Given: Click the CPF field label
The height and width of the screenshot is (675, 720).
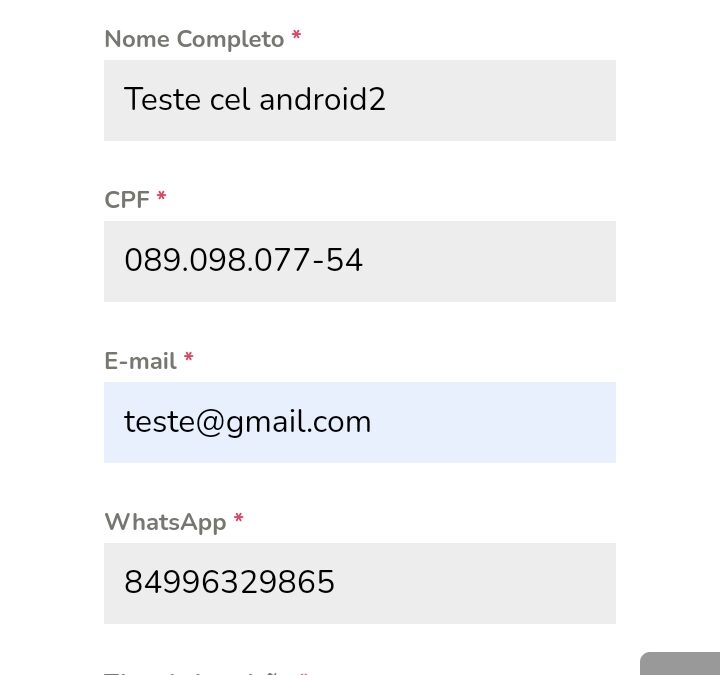Looking at the screenshot, I should click(127, 200).
